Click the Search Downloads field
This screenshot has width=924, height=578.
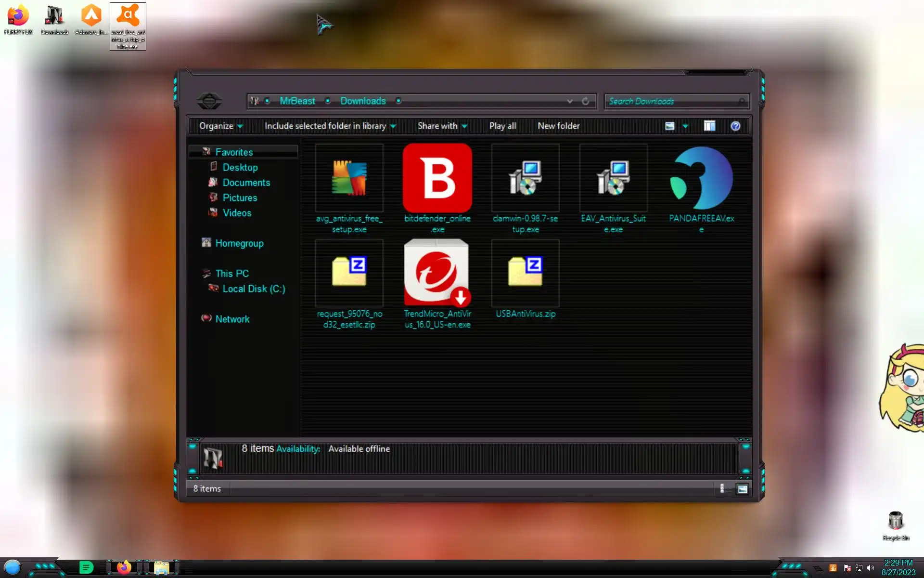click(x=671, y=101)
